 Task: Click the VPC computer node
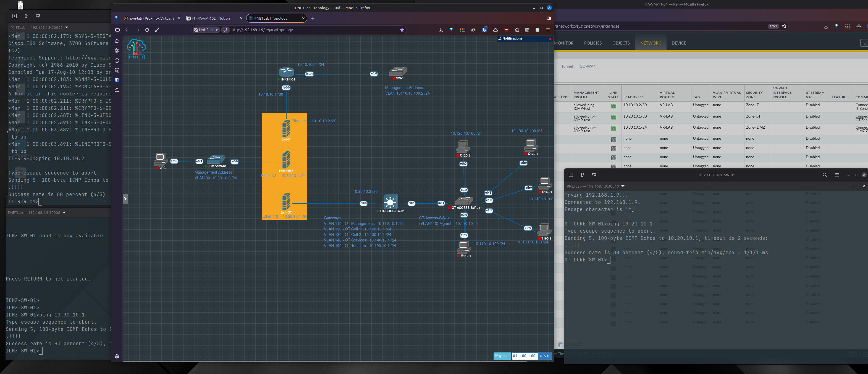click(x=160, y=159)
